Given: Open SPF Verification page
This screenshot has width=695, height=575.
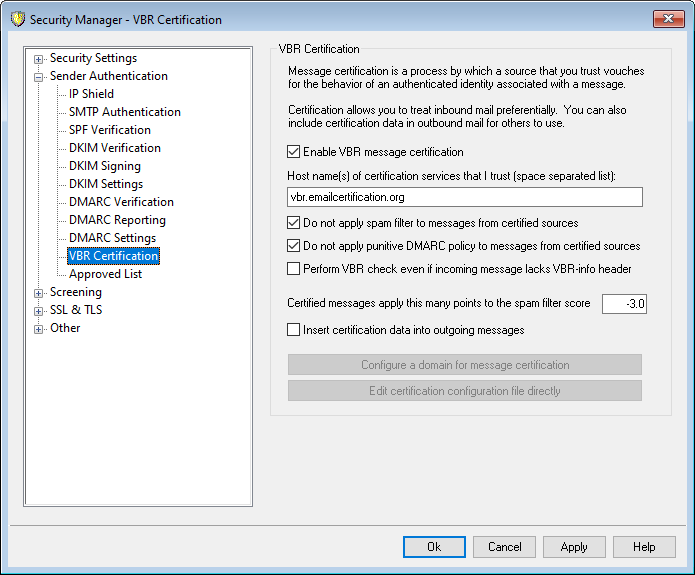Looking at the screenshot, I should point(109,130).
